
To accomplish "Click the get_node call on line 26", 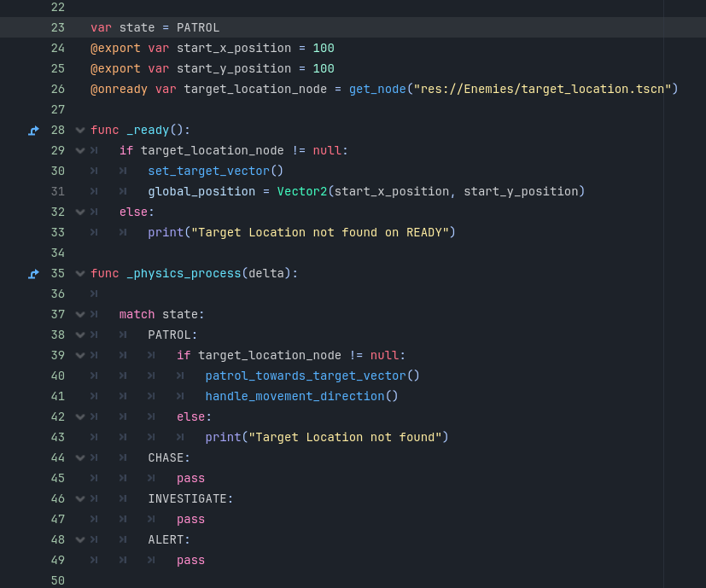I will [377, 89].
